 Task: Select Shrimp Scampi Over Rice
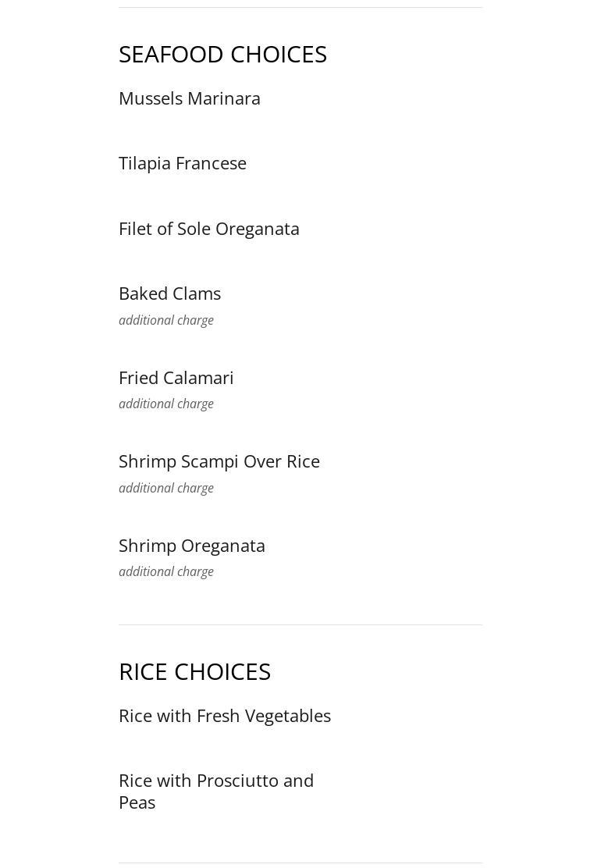pyautogui.click(x=219, y=461)
